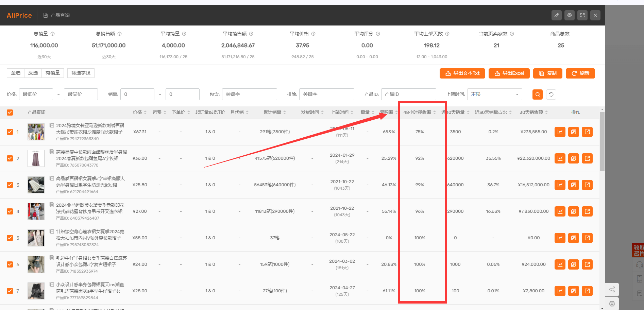
Task: Toggle the select-all header checkbox
Action: 10,113
